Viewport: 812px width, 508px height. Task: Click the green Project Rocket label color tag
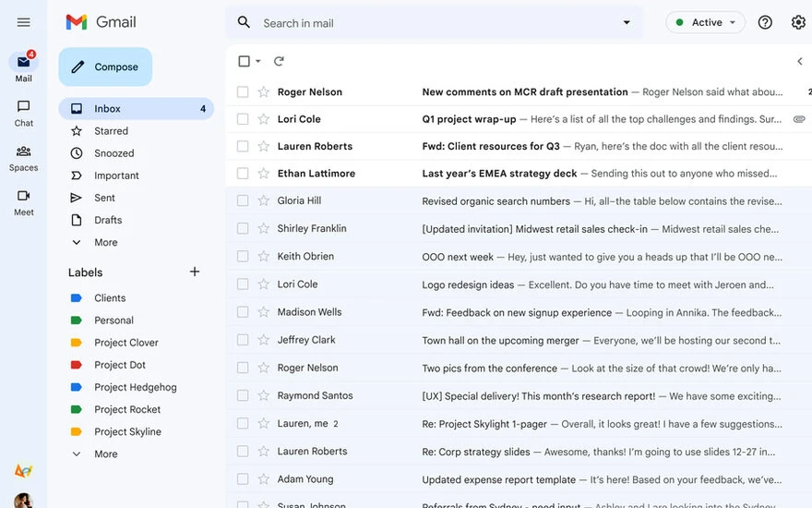pyautogui.click(x=76, y=409)
